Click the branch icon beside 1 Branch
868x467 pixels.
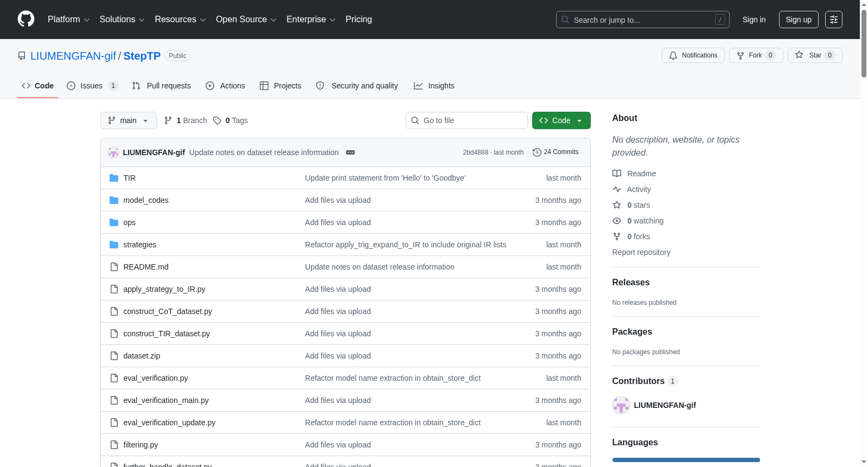tap(168, 120)
